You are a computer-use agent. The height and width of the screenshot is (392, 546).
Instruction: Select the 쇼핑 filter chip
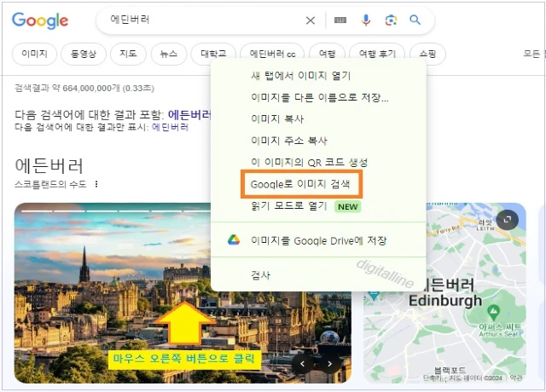pyautogui.click(x=427, y=54)
